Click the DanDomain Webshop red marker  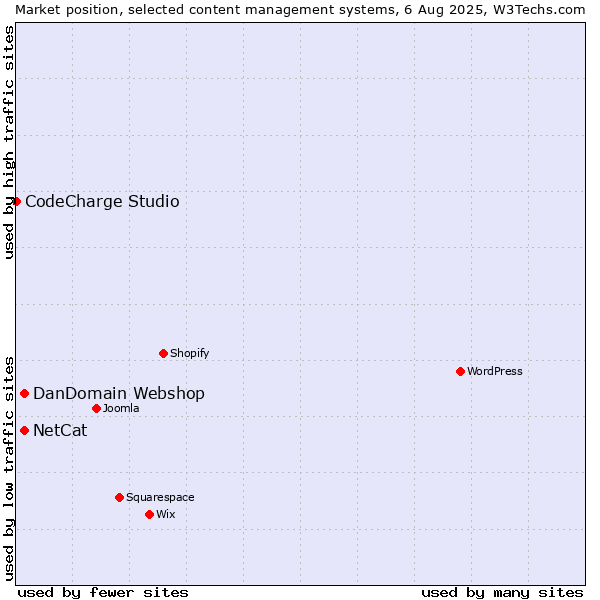[x=24, y=394]
